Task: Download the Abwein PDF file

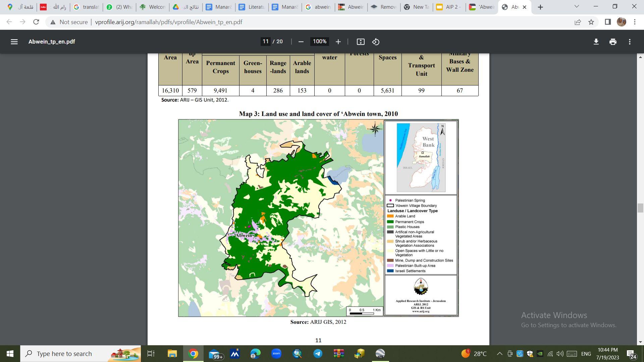Action: coord(596,42)
